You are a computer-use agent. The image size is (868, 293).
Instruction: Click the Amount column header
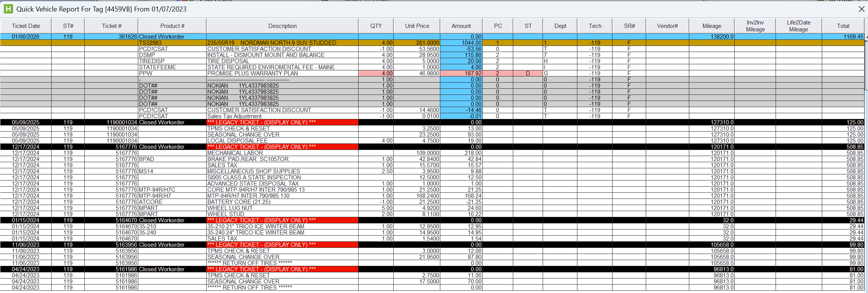click(461, 26)
